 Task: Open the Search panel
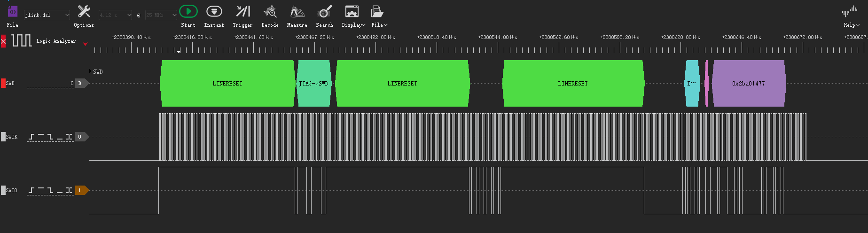pos(324,12)
